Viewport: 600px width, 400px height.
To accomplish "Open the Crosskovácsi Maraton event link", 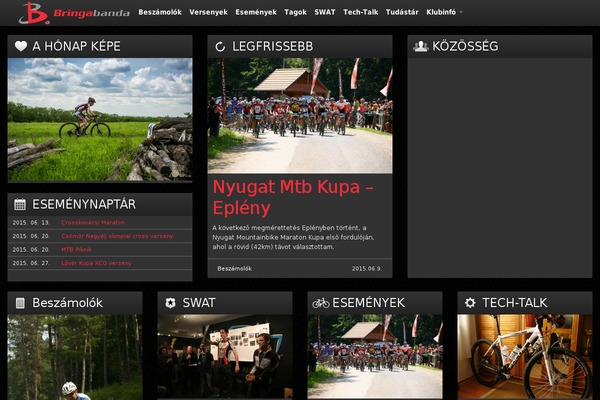I will 93,222.
